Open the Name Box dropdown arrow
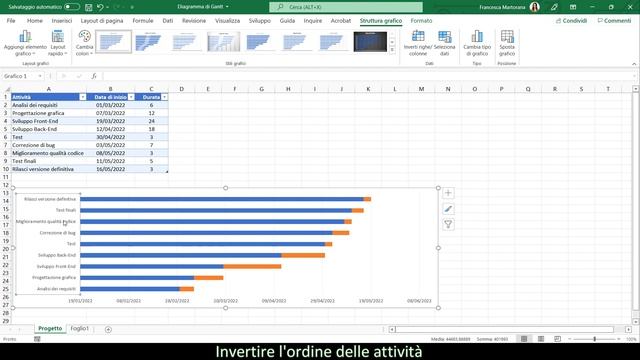 point(40,76)
